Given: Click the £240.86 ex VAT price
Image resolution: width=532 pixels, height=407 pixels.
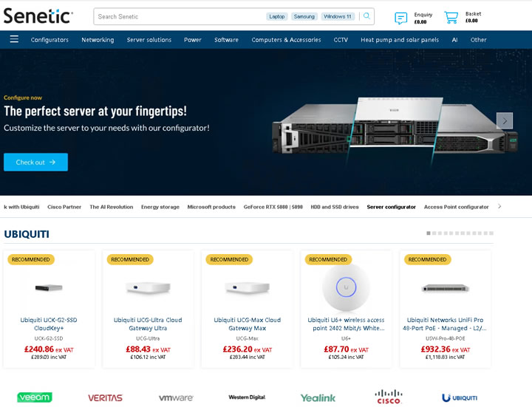Looking at the screenshot, I should coord(49,349).
